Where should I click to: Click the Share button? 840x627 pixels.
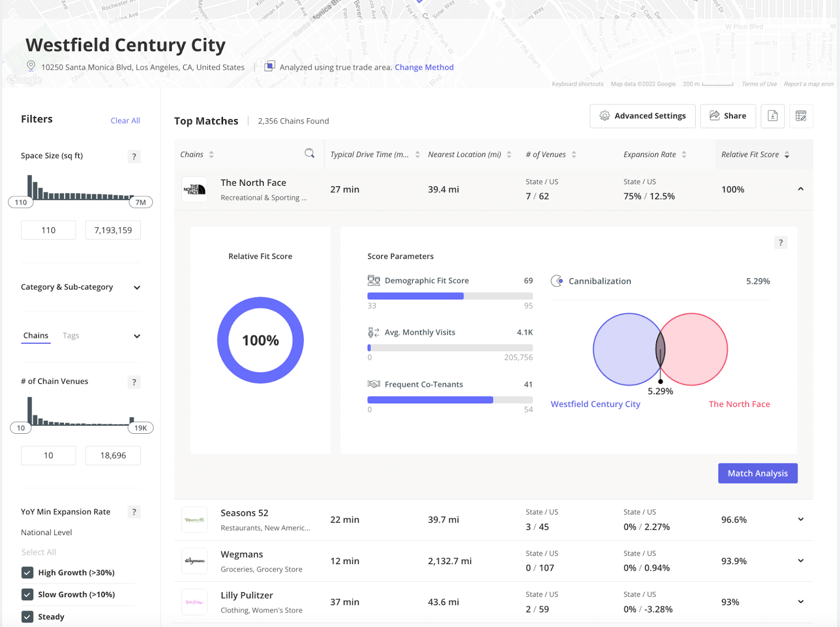point(727,116)
